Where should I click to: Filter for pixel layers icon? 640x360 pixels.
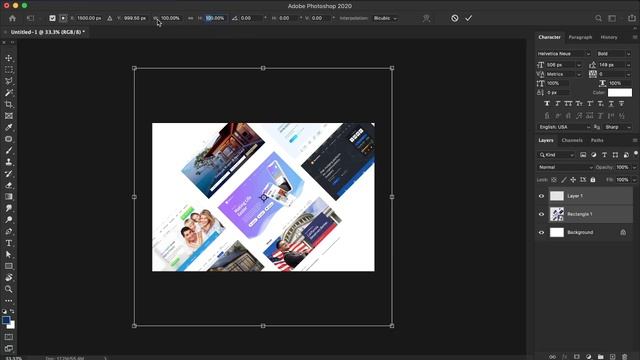[583, 155]
